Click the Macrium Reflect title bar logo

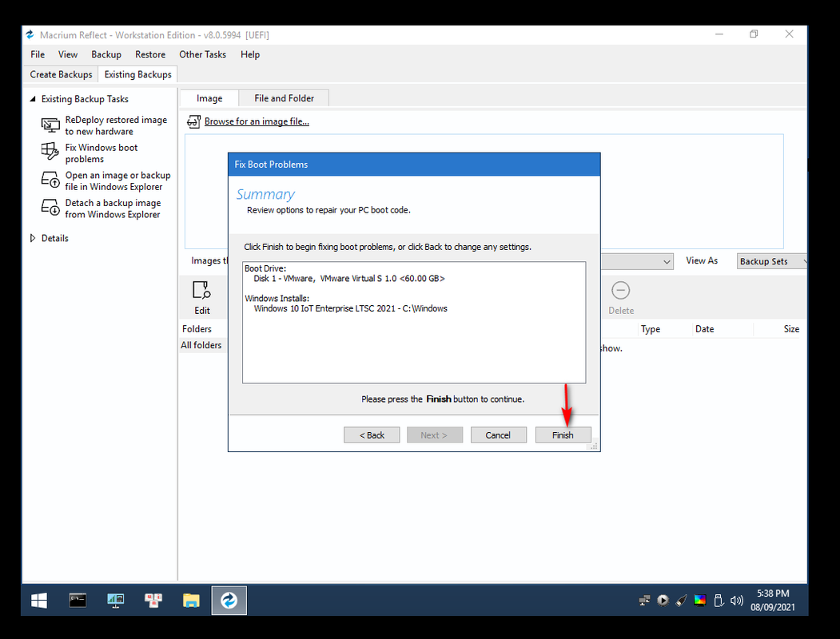[30, 35]
